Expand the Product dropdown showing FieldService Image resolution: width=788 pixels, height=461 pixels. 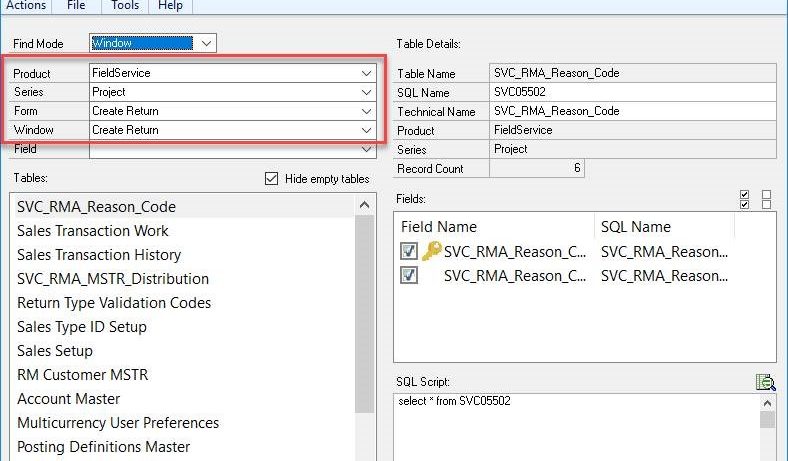point(366,73)
